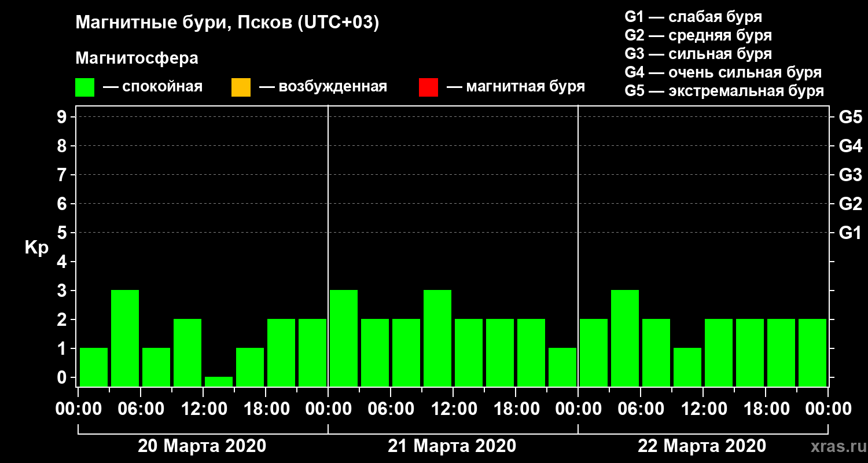The image size is (868, 463).
Task: Click the red 'магнитная буря' legend swatch
Action: [428, 87]
